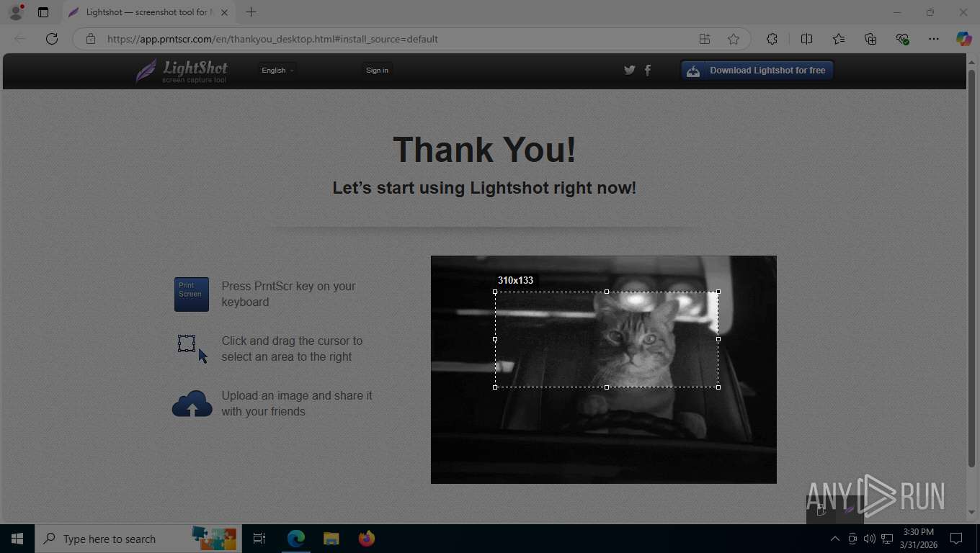Open the Favorites list icon

pyautogui.click(x=839, y=39)
